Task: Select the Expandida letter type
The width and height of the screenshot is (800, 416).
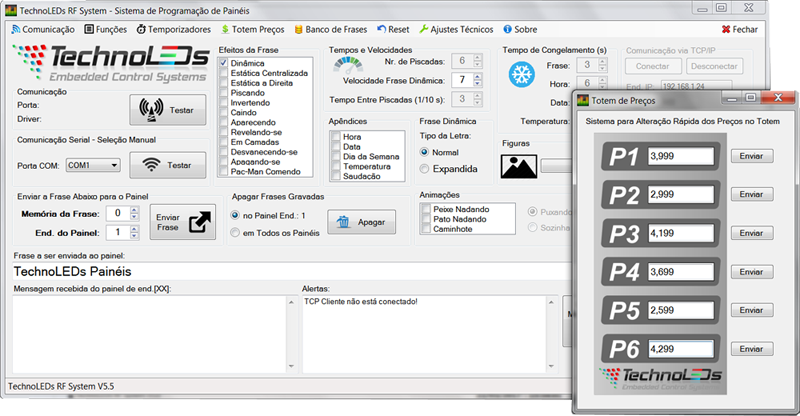Action: (x=424, y=168)
